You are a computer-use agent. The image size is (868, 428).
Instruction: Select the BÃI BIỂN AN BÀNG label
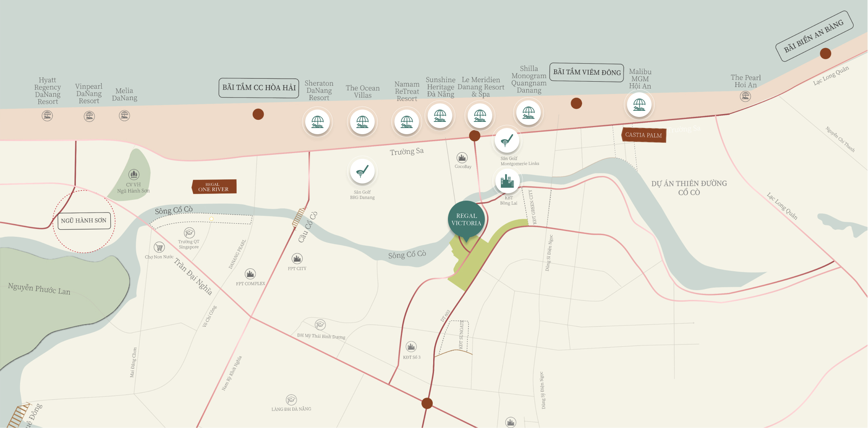(x=814, y=36)
